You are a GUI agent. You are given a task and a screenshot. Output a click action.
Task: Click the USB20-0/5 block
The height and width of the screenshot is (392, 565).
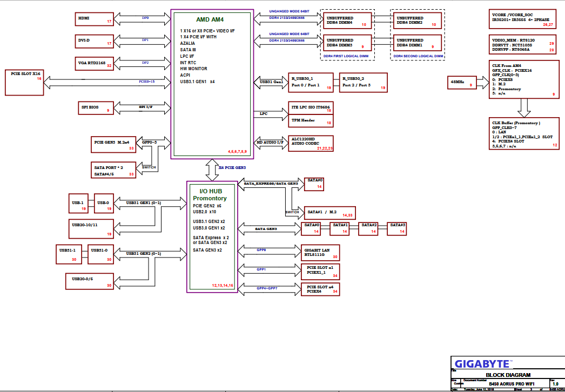click(90, 281)
